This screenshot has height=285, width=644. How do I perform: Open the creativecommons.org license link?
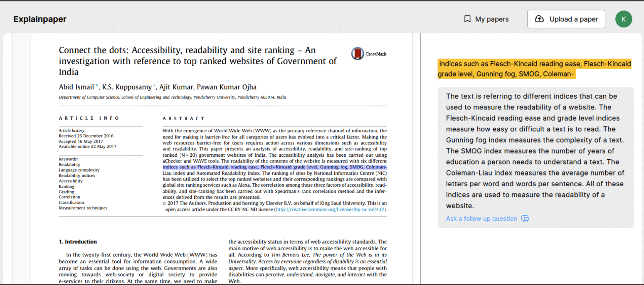click(x=330, y=210)
